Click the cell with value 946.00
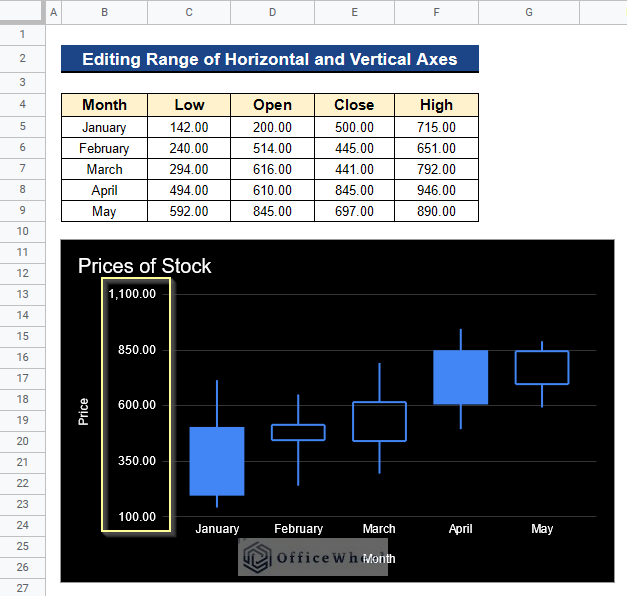 click(x=436, y=190)
